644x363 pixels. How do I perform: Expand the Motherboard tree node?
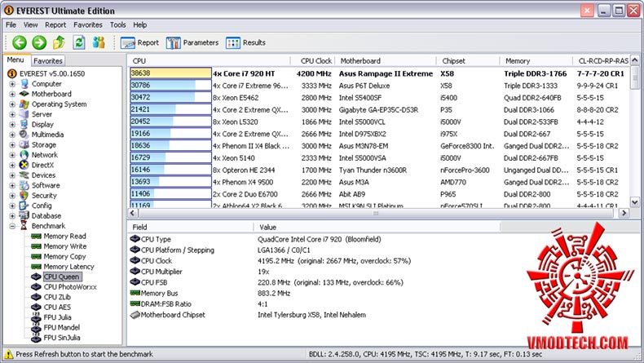click(x=12, y=94)
